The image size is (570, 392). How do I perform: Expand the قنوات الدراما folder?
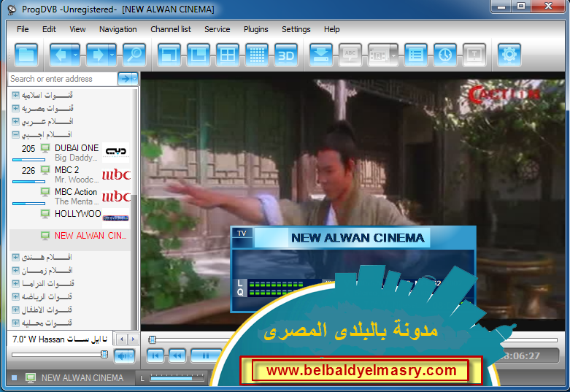click(15, 284)
